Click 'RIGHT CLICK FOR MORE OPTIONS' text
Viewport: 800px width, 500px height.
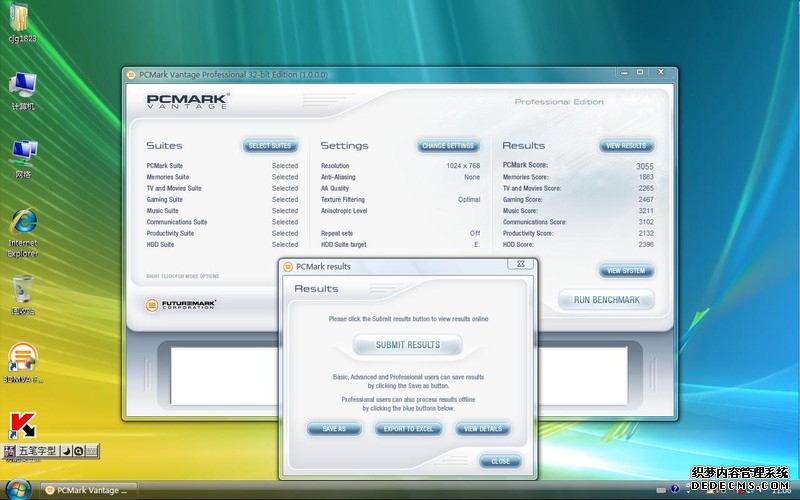[183, 276]
